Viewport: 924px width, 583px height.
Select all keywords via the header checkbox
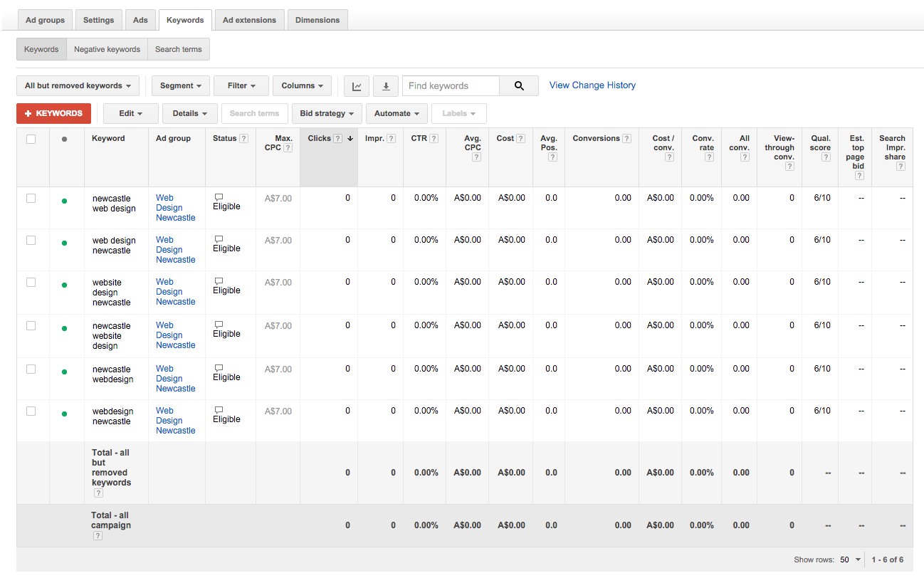tap(32, 138)
